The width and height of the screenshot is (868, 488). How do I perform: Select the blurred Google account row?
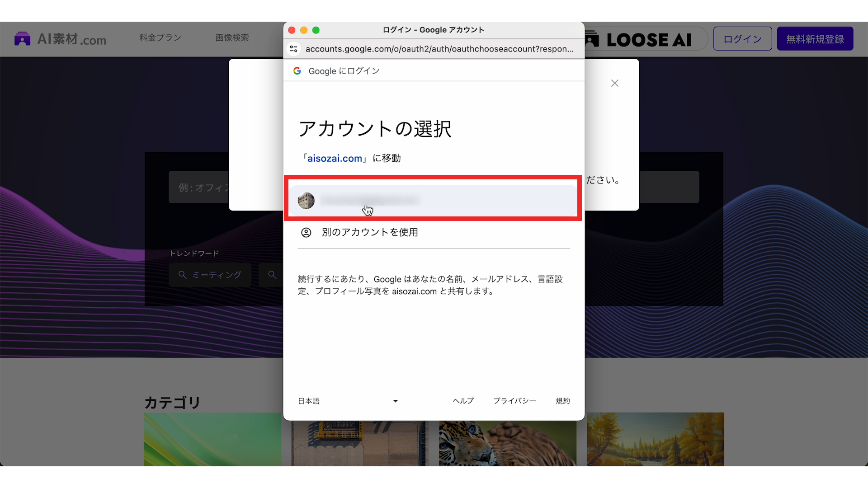433,200
